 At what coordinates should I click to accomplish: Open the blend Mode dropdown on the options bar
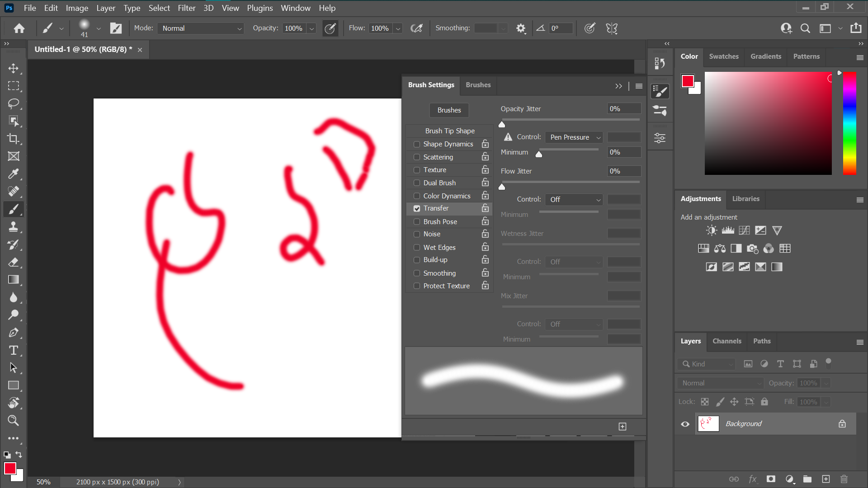[x=201, y=28]
